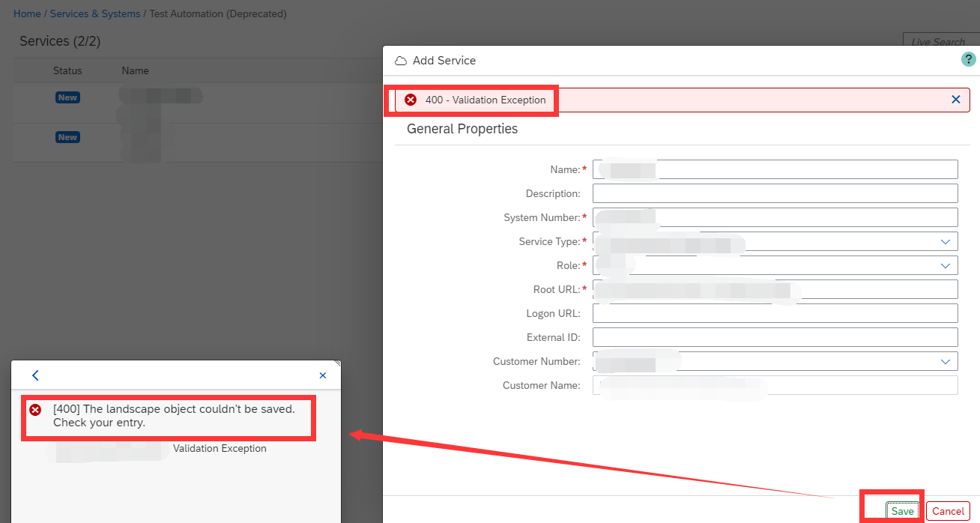
Task: Open help for the Add Service dialog
Action: coord(969,60)
